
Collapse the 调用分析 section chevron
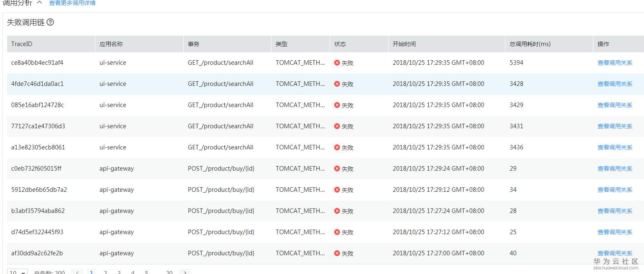(x=39, y=2)
